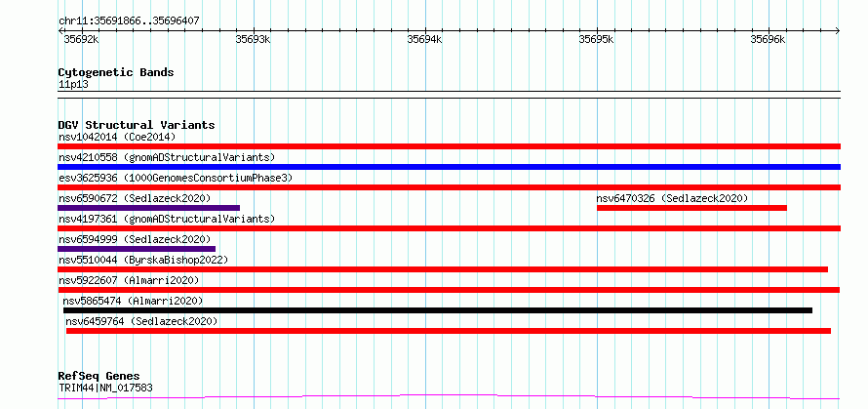868x409 pixels.
Task: Click the left arrowhead of the ruler
Action: coord(60,30)
